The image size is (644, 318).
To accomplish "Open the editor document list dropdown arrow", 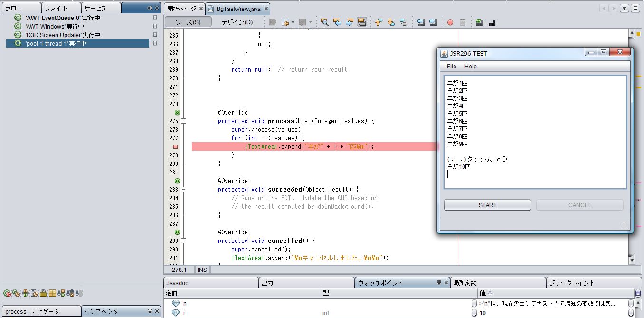I will click(x=625, y=8).
